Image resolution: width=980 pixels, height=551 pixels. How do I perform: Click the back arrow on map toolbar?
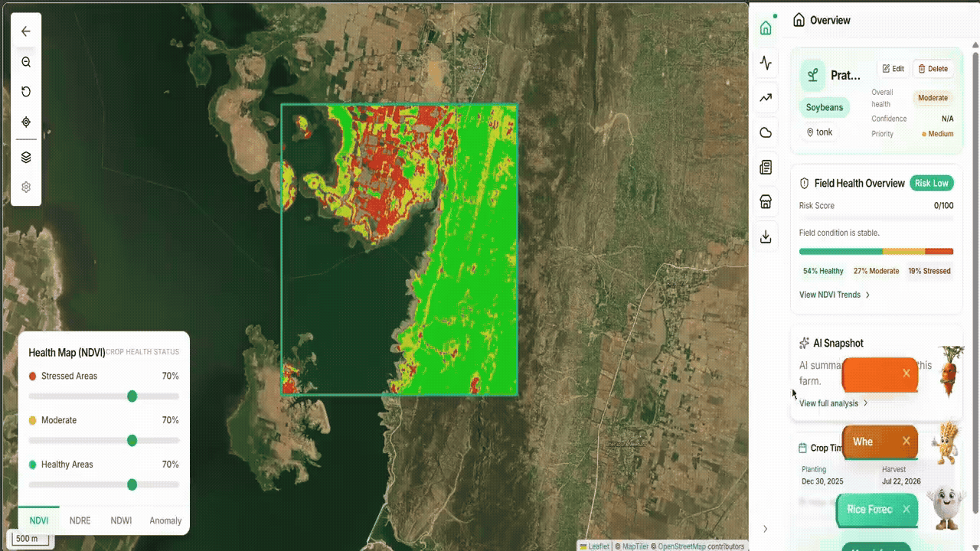(x=26, y=31)
